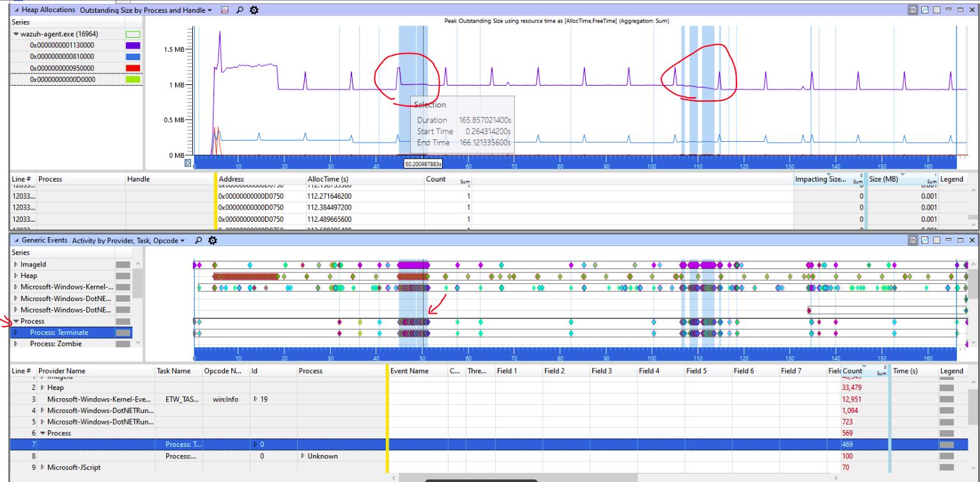Open the Outstanding Size by Process and Handle dropdown

(144, 10)
